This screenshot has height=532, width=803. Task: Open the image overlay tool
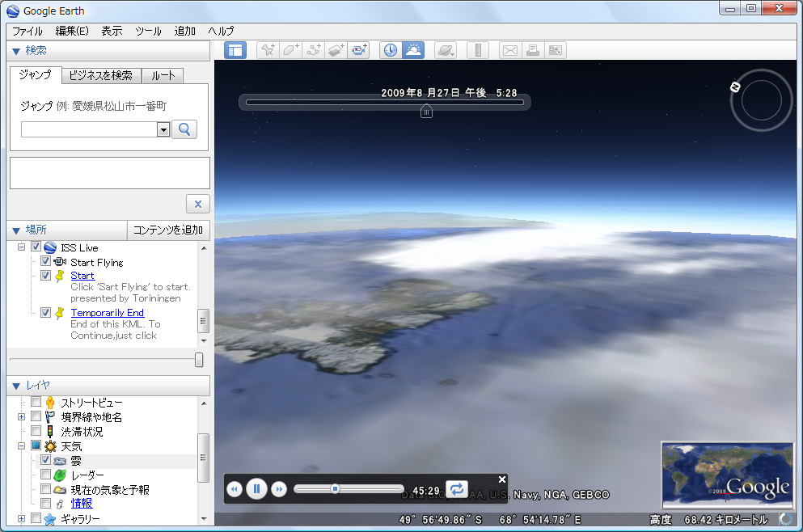(336, 49)
